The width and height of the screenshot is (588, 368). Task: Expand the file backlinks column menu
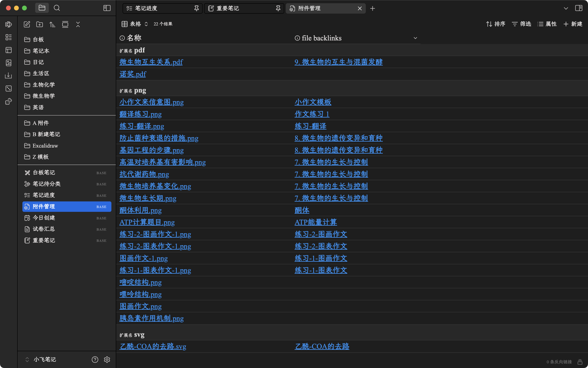[415, 38]
